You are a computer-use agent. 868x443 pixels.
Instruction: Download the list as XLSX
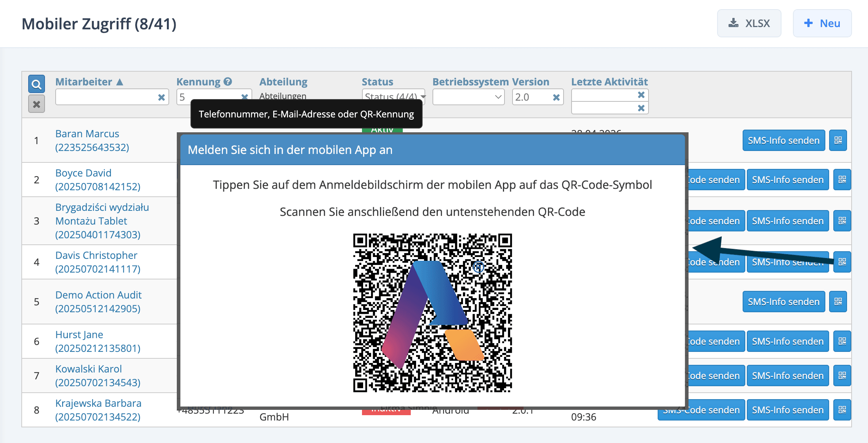pyautogui.click(x=749, y=23)
